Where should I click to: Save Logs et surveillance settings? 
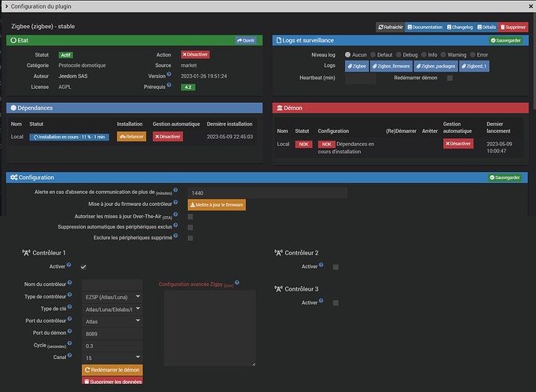tap(505, 40)
